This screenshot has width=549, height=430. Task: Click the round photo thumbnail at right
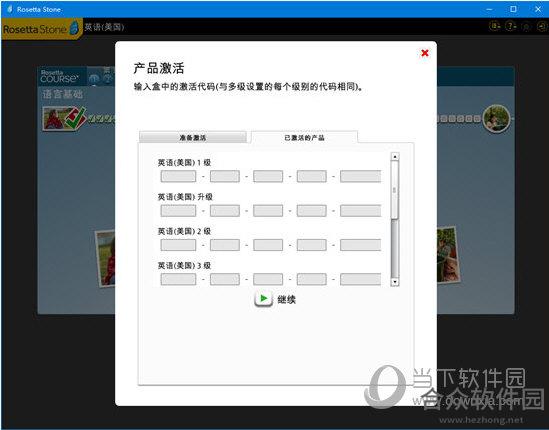coord(496,118)
